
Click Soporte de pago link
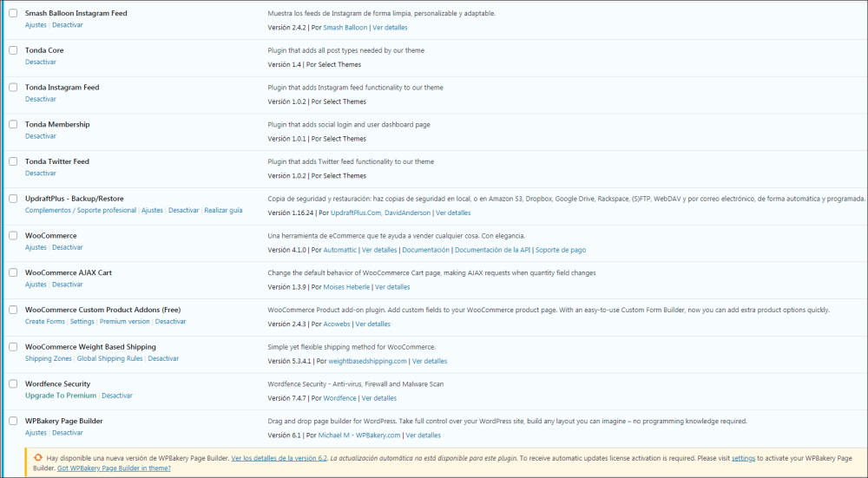pyautogui.click(x=561, y=250)
